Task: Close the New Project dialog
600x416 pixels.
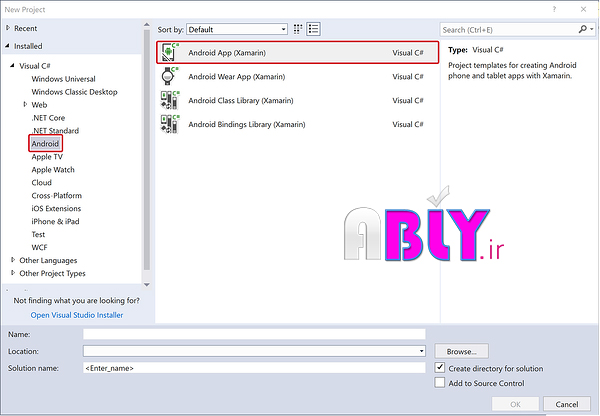Action: tap(583, 9)
